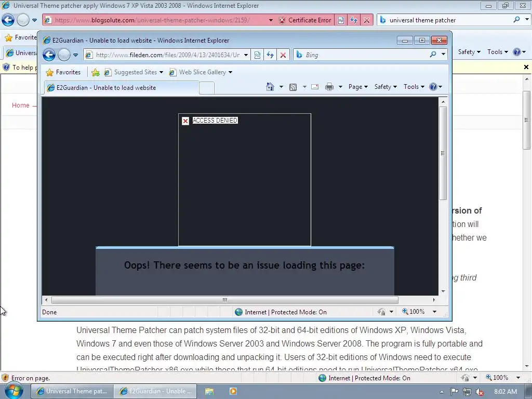Viewport: 532px width, 399px height.
Task: Click volume icon in system tray
Action: (x=480, y=392)
